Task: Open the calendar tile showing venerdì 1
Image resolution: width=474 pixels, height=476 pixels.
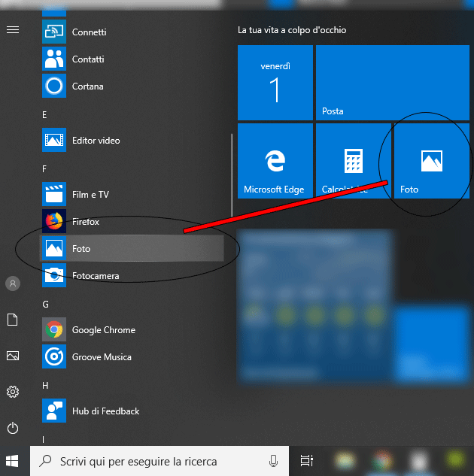Action: tap(275, 83)
